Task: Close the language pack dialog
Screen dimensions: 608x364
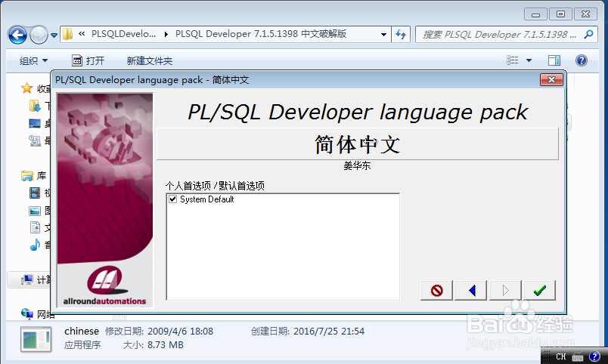Action: coord(551,80)
